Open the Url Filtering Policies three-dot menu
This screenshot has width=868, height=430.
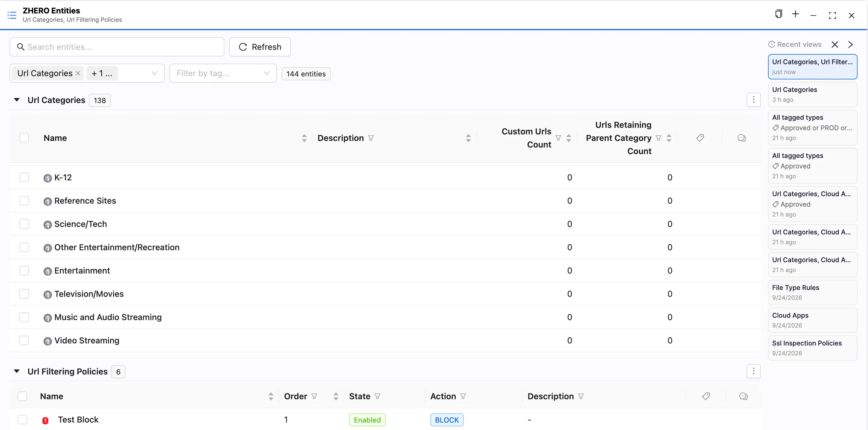[753, 371]
